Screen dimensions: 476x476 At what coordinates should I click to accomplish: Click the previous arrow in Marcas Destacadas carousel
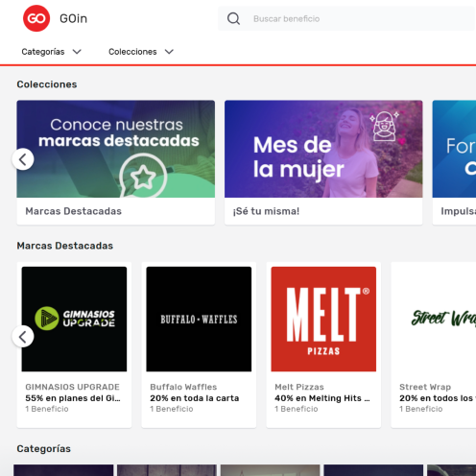coord(23,337)
